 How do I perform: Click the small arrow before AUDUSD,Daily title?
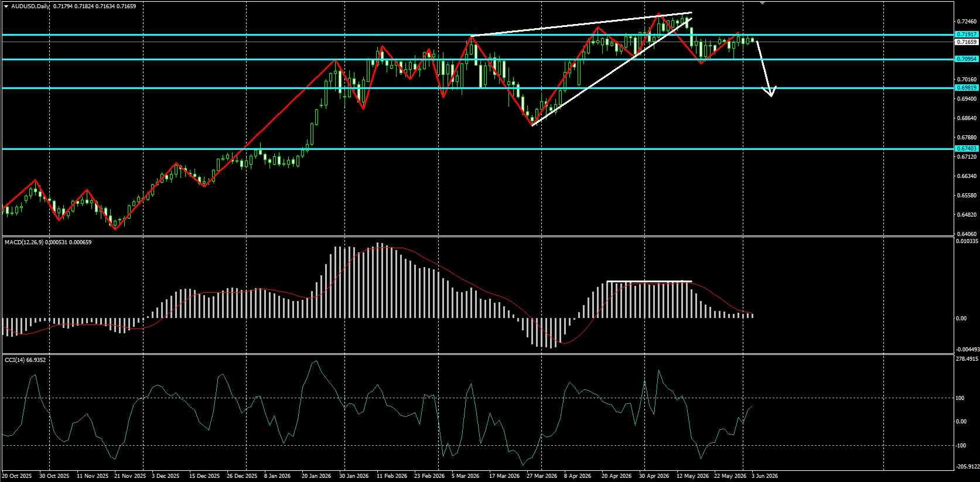point(5,6)
